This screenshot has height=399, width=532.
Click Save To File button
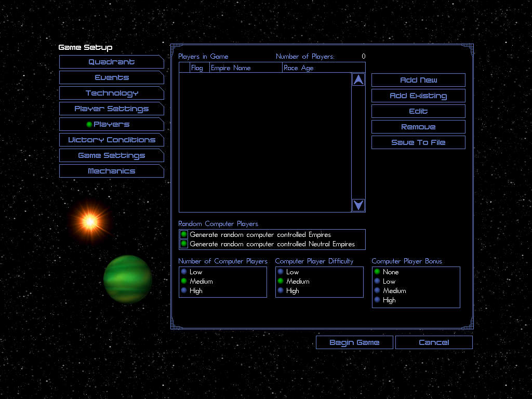coord(418,142)
